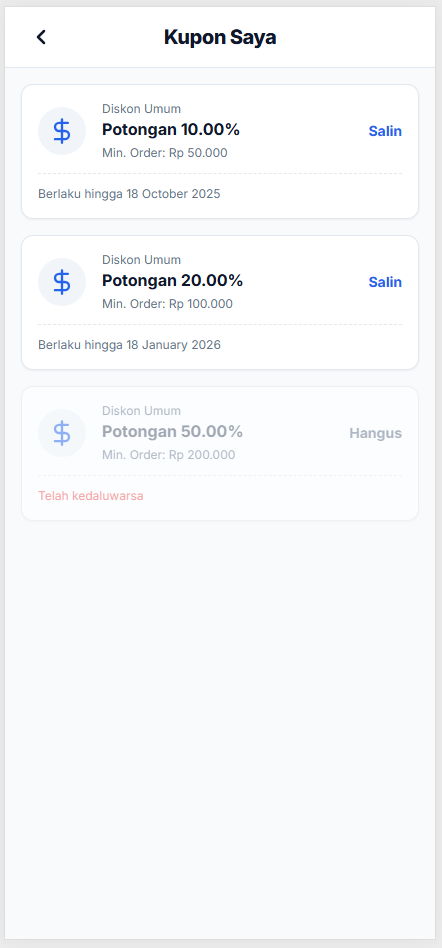Open the Potongan 20.00% coupon title
Screen dimensions: 442x948
pos(172,281)
